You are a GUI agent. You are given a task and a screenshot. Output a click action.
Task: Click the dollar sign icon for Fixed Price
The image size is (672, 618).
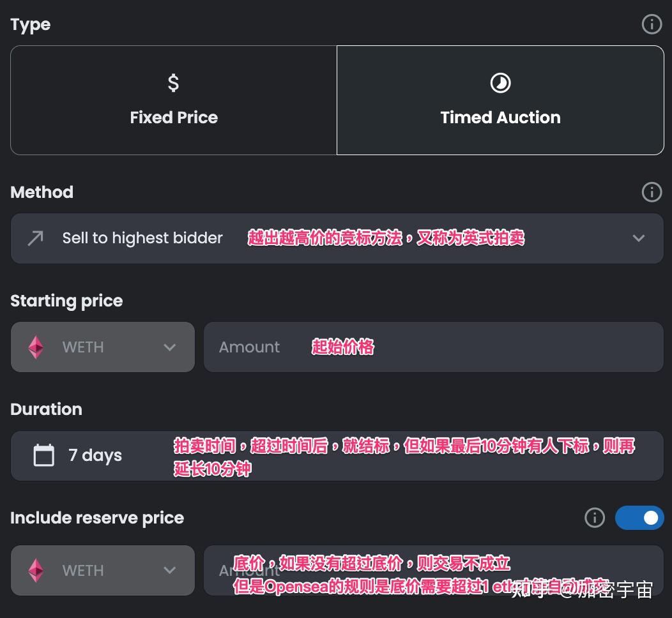click(x=173, y=83)
